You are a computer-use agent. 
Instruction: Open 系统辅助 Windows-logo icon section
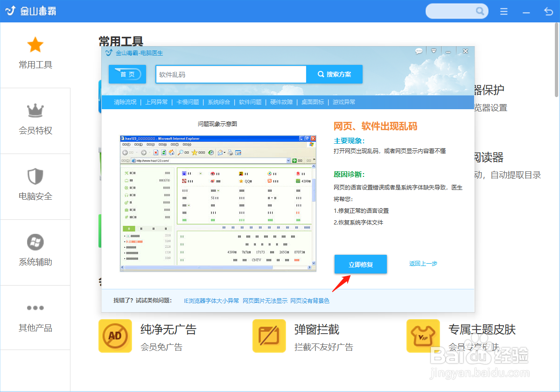coord(35,242)
